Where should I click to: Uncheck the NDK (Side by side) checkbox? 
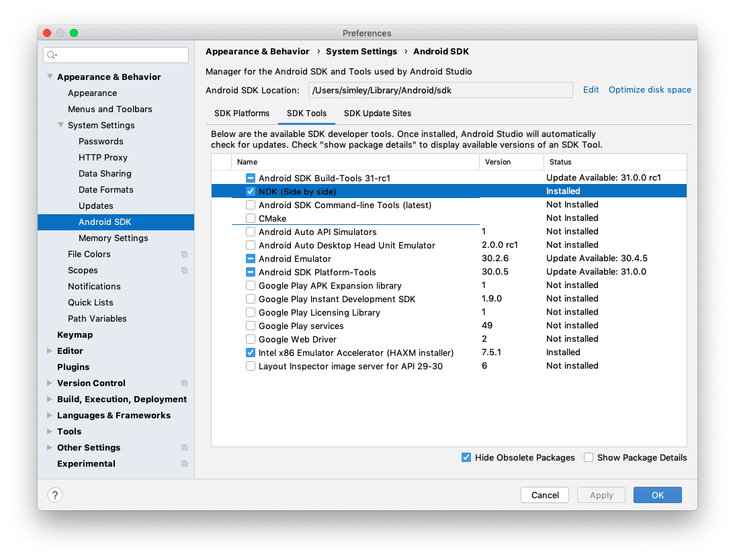click(x=251, y=191)
